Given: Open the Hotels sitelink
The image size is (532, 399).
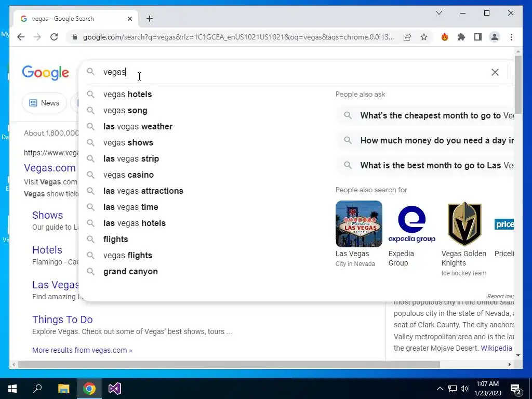Looking at the screenshot, I should point(47,250).
